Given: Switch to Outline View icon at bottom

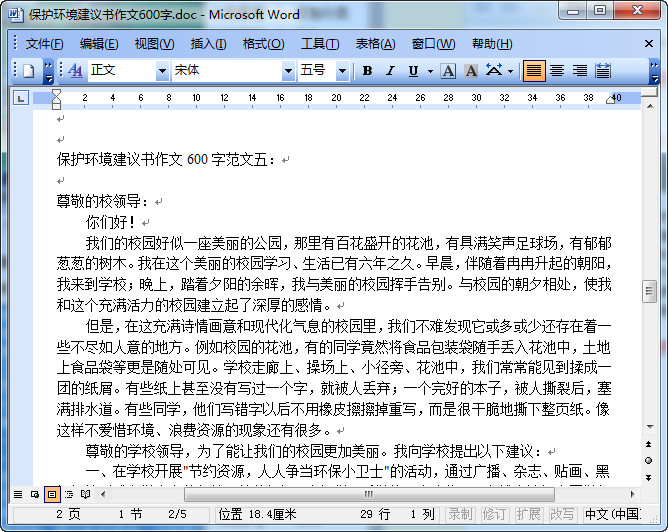Looking at the screenshot, I should pos(69,494).
